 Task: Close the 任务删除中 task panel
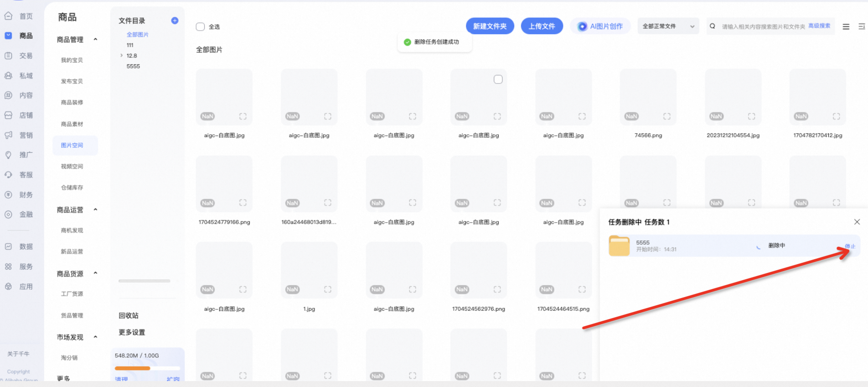[857, 222]
